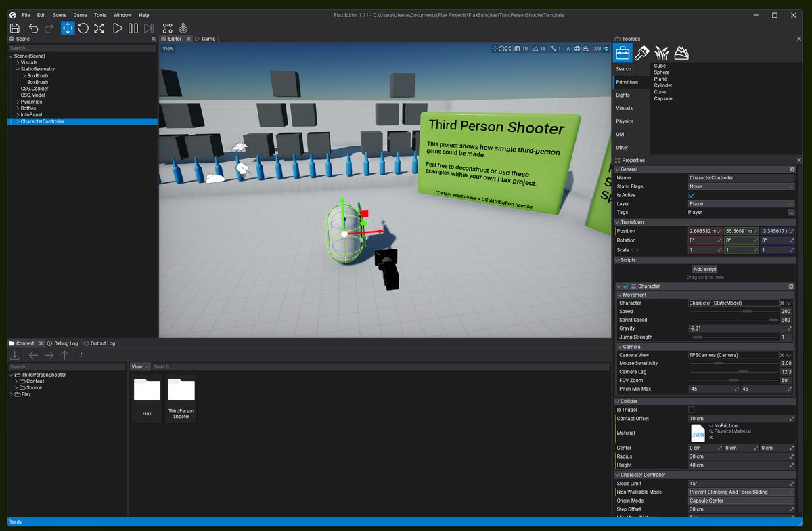Select the Lights category in Toolbox
Viewport: 812px width, 531px height.
pyautogui.click(x=631, y=95)
